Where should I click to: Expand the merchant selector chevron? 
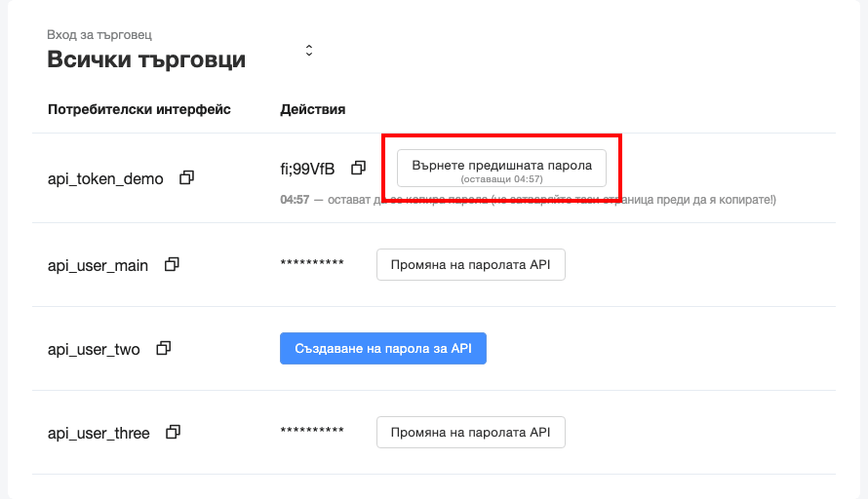pyautogui.click(x=309, y=50)
